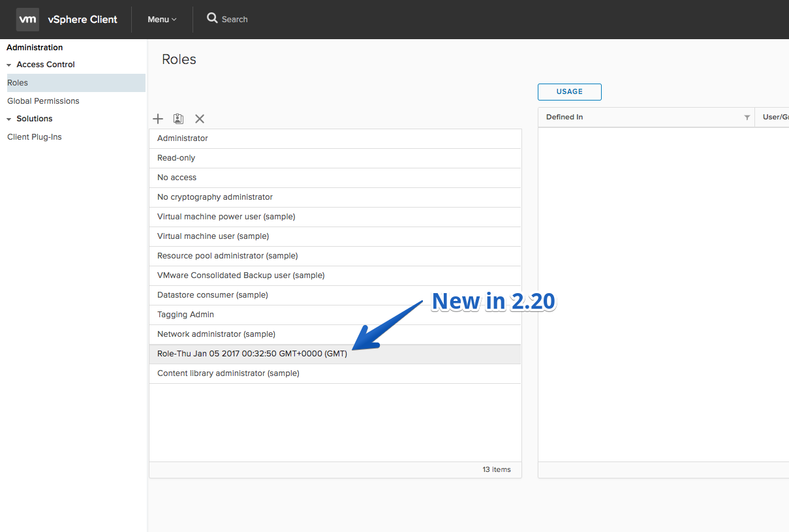Open Roles in the sidebar
Screen dimensions: 789x532
point(76,83)
